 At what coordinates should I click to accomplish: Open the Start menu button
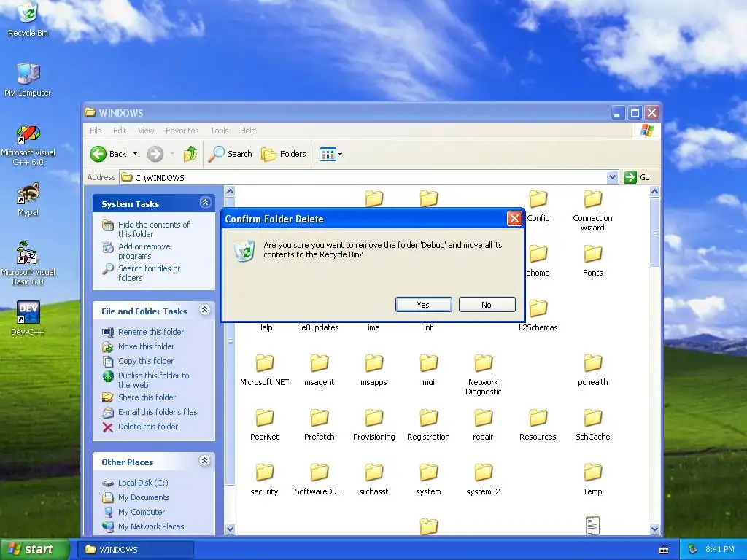(34, 549)
